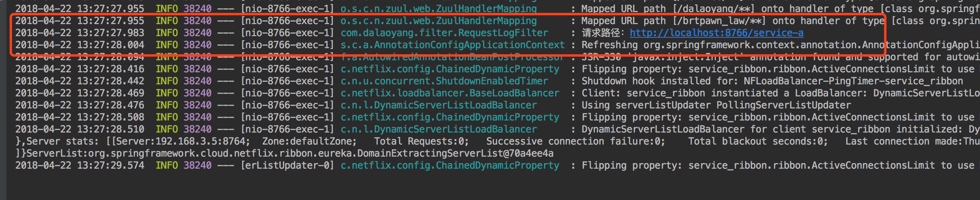Click the AnnotationConfigApplicationContext logger name
Image resolution: width=980 pixels, height=200 pixels.
pyautogui.click(x=452, y=45)
